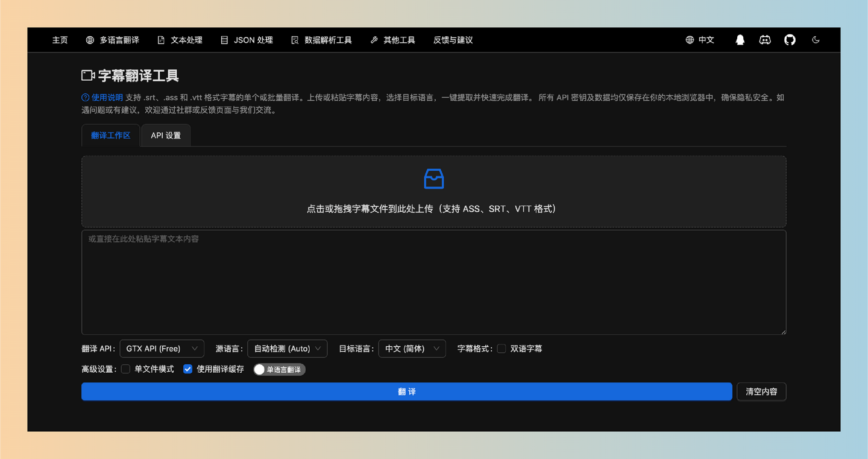Enable 双语字幕 checkbox
The width and height of the screenshot is (868, 459).
[502, 348]
